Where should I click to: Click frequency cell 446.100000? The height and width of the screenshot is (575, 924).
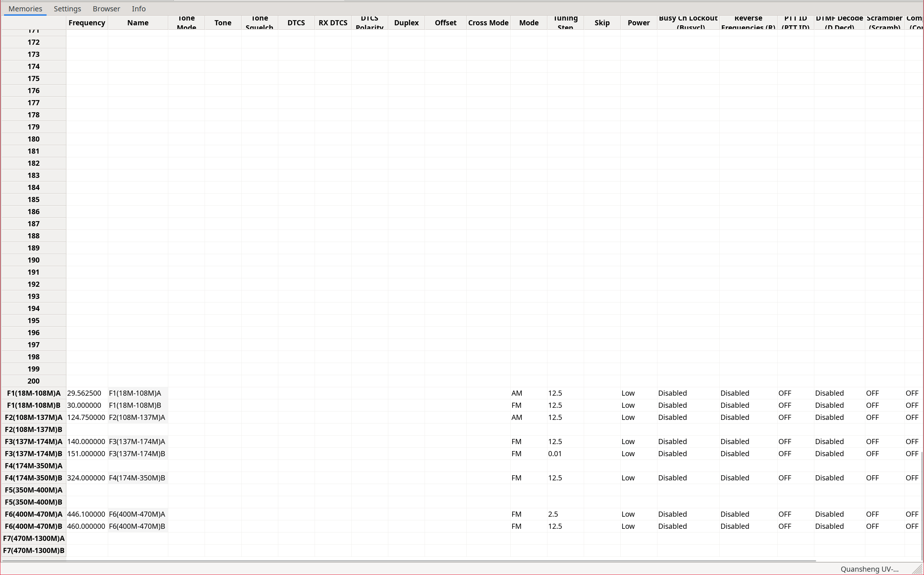[86, 514]
